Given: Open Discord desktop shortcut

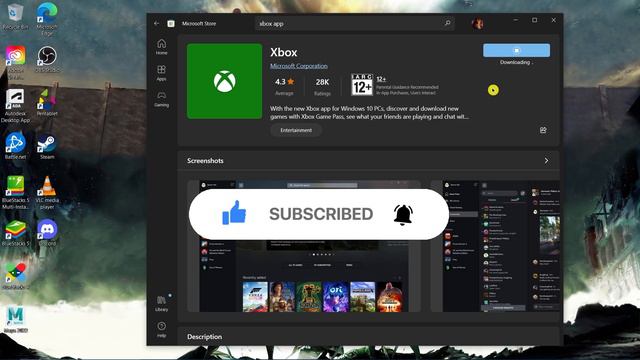Looking at the screenshot, I should 47,233.
